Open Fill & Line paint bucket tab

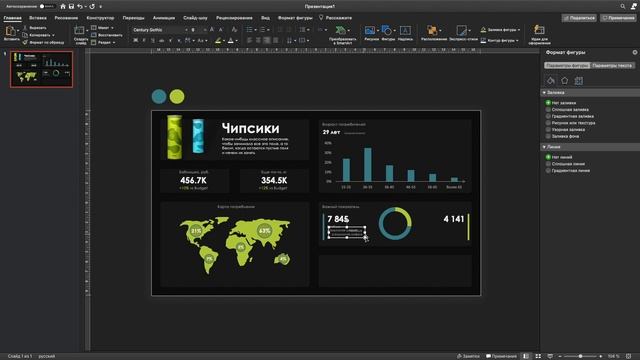click(x=551, y=81)
